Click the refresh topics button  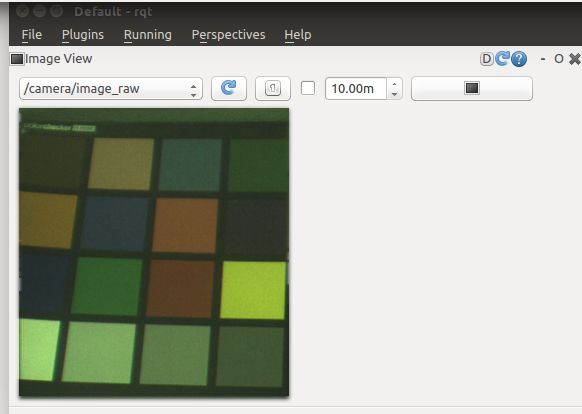click(229, 88)
